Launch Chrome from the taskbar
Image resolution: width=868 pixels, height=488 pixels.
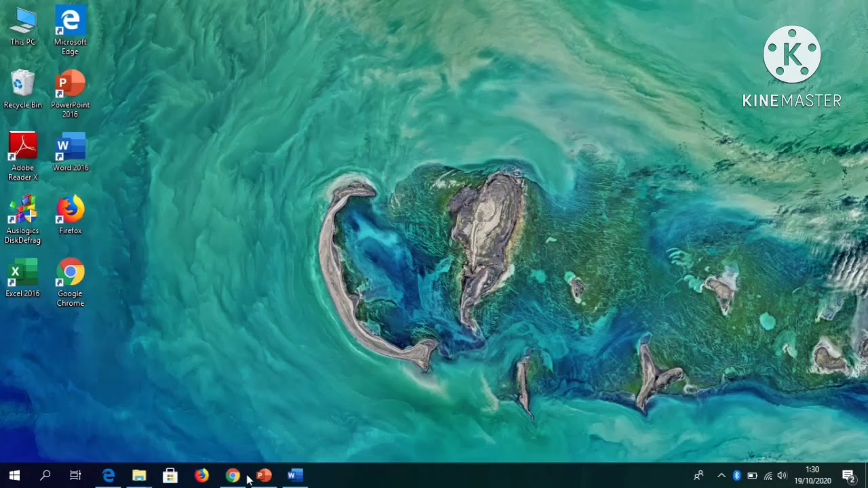pos(233,476)
